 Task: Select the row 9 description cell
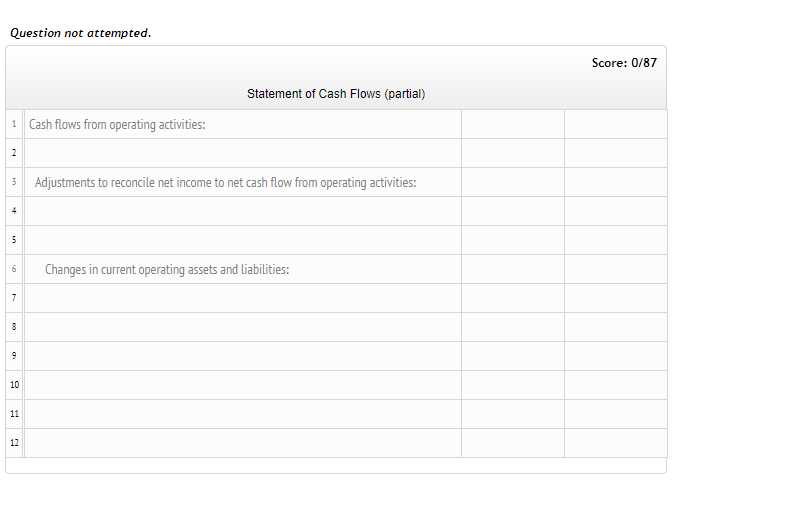tap(243, 356)
